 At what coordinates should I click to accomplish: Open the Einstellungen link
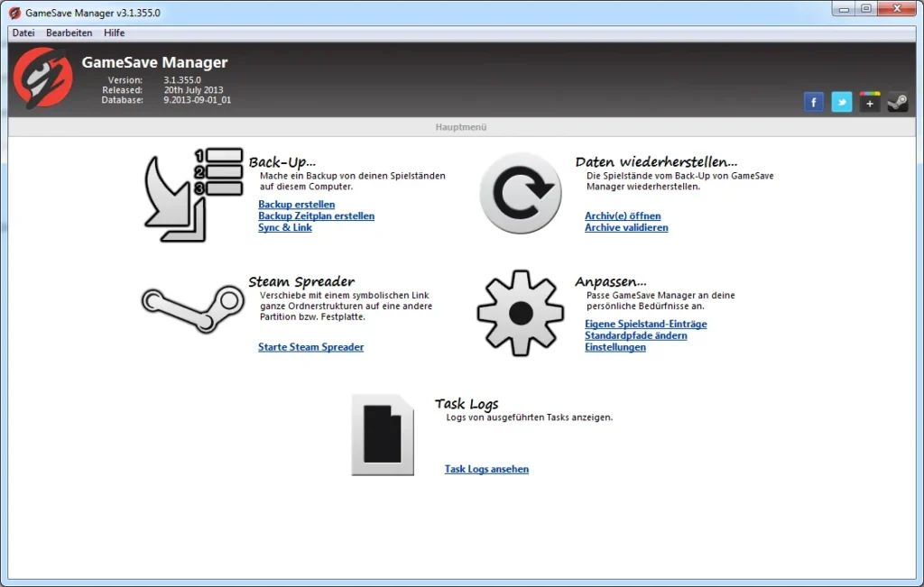615,347
